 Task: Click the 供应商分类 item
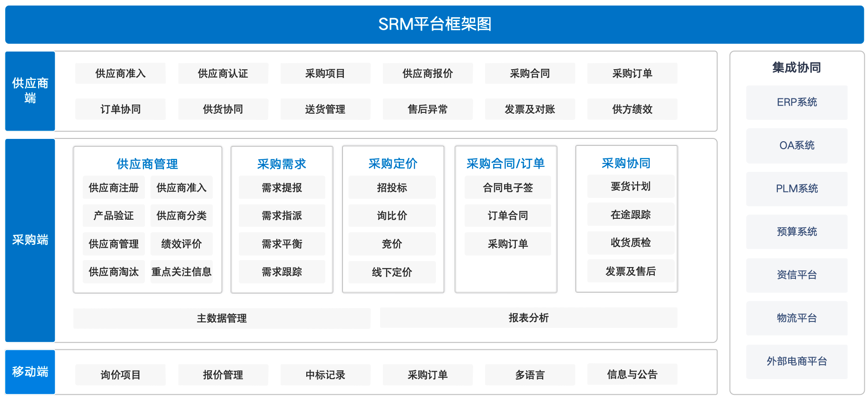pyautogui.click(x=182, y=216)
